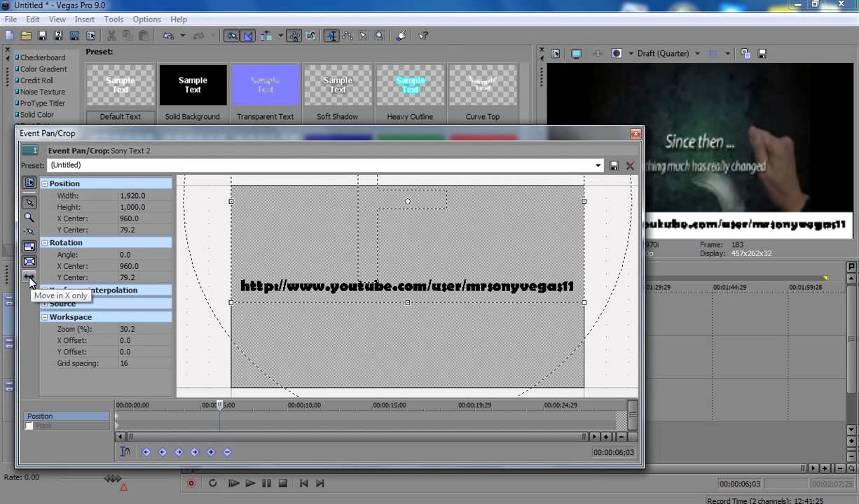Click the New project icon in main toolbar

click(x=10, y=36)
